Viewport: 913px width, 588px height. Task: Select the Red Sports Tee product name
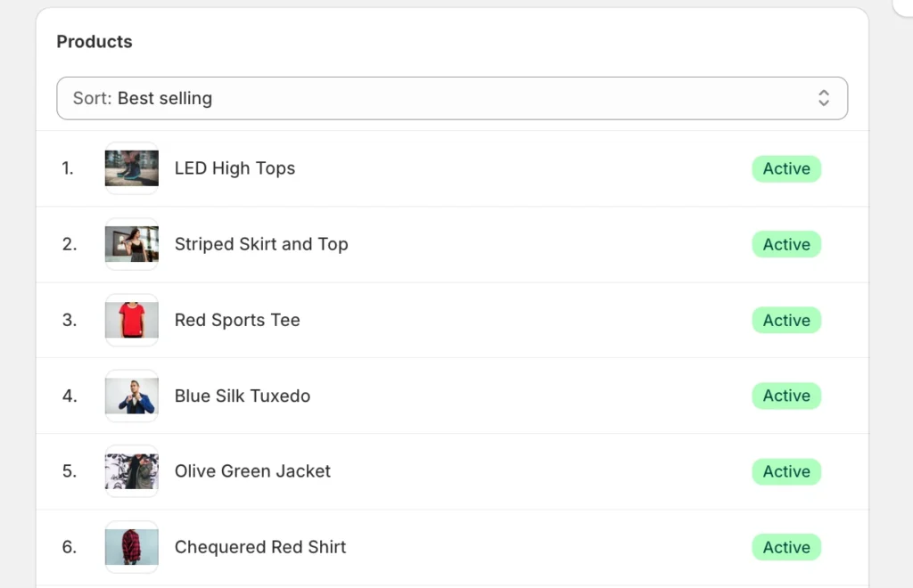(x=237, y=320)
